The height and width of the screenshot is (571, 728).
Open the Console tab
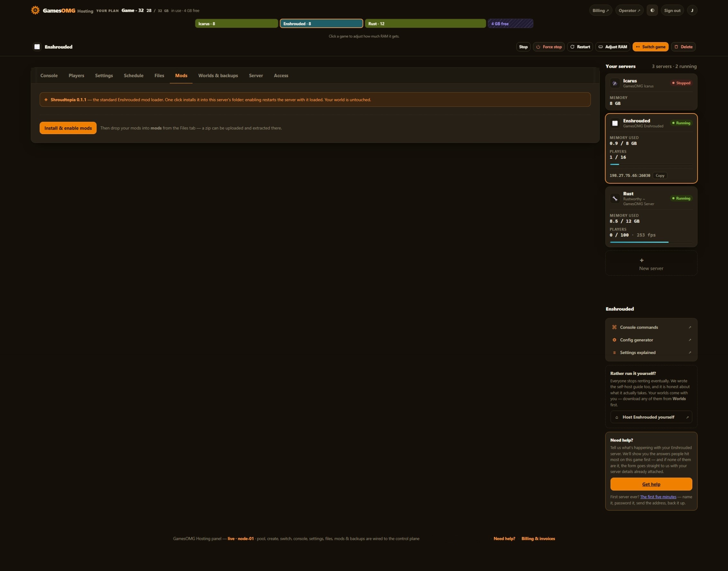coord(49,76)
